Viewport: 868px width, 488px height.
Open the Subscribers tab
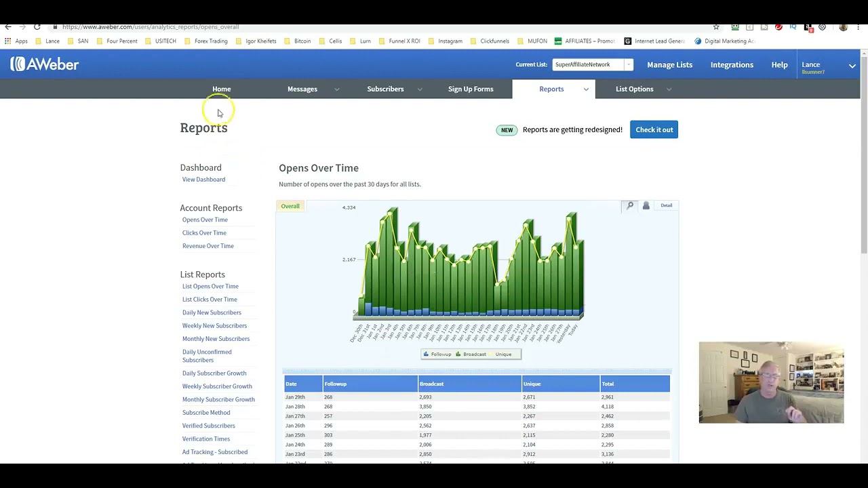[x=385, y=89]
